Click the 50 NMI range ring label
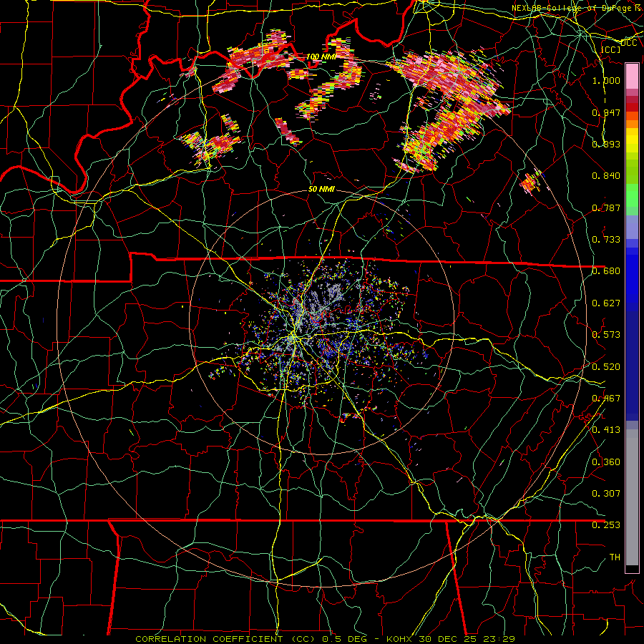 click(x=321, y=189)
